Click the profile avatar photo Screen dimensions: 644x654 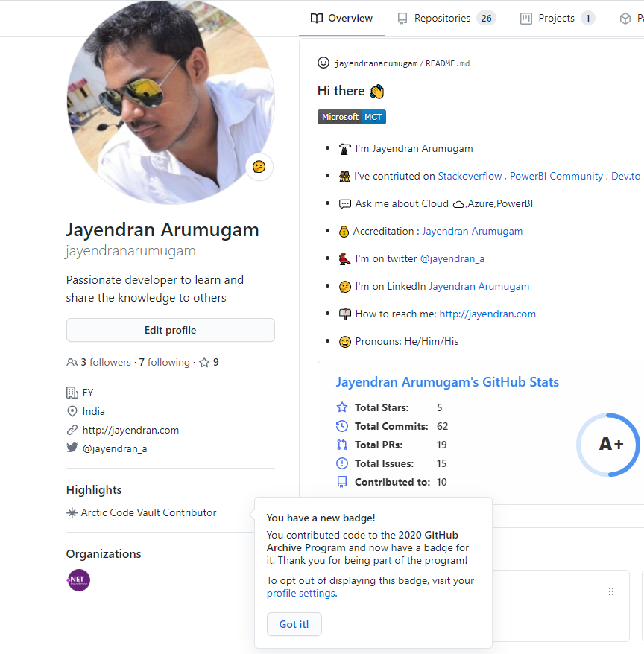point(171,102)
